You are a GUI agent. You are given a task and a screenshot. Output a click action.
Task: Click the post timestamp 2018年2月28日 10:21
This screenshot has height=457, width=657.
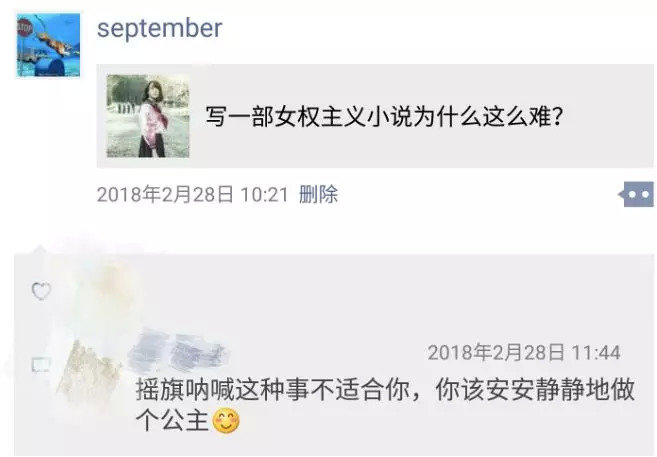point(193,194)
